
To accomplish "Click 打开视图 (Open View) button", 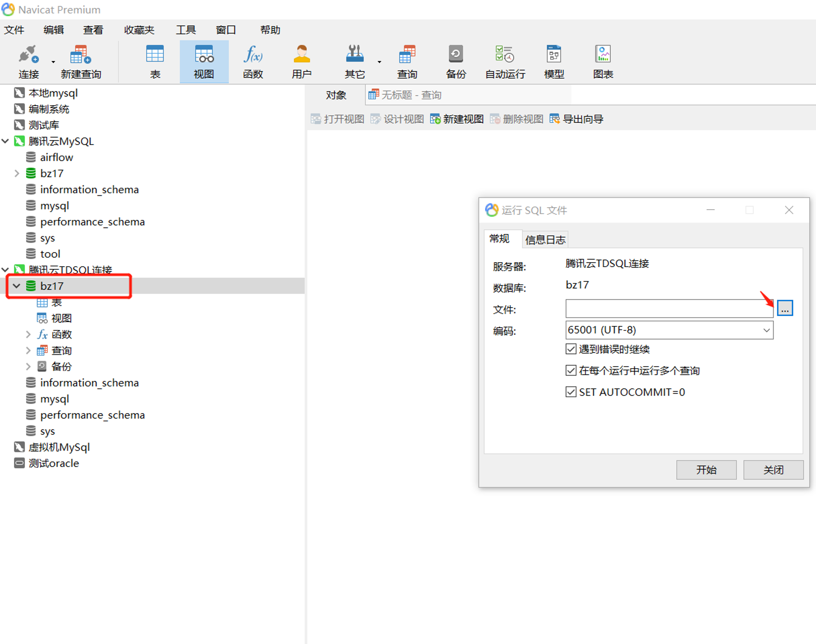I will click(337, 119).
